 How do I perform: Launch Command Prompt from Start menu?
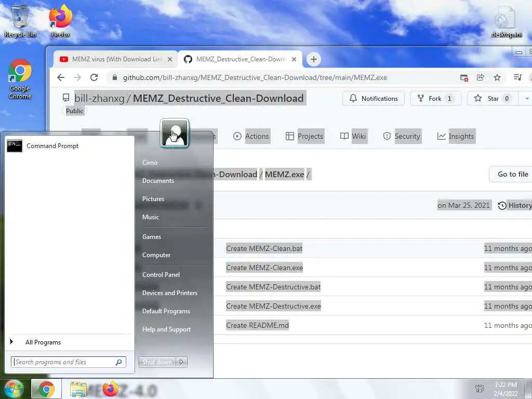[70, 146]
